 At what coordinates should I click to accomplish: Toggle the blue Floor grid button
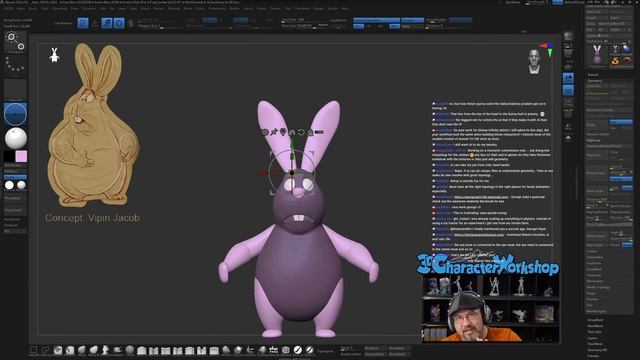[x=568, y=90]
